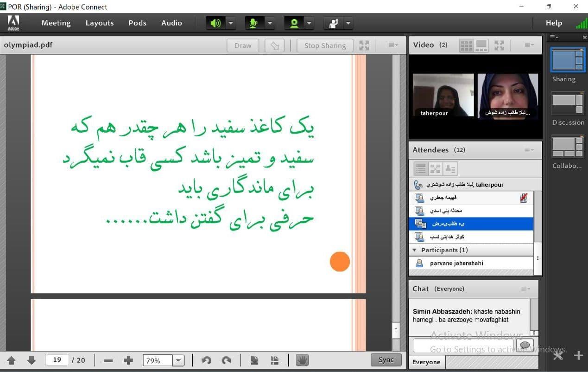Select the hand pan tool
588x372 pixels.
(x=302, y=360)
